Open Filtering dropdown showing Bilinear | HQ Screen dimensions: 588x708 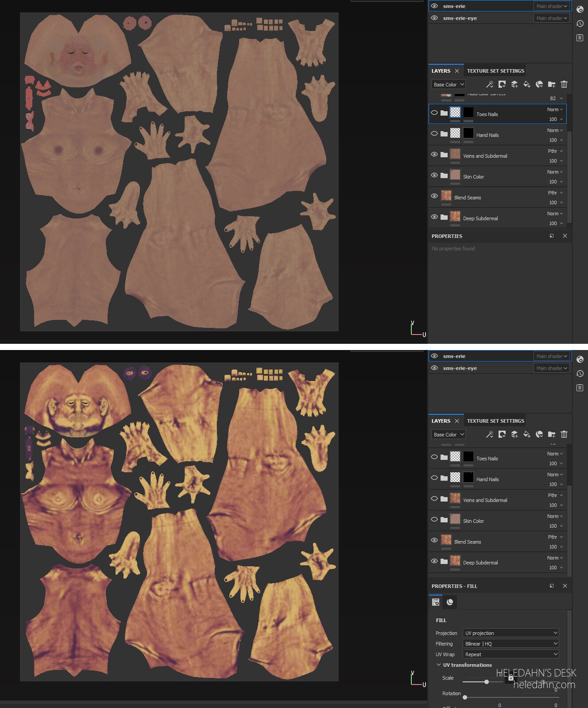click(511, 643)
